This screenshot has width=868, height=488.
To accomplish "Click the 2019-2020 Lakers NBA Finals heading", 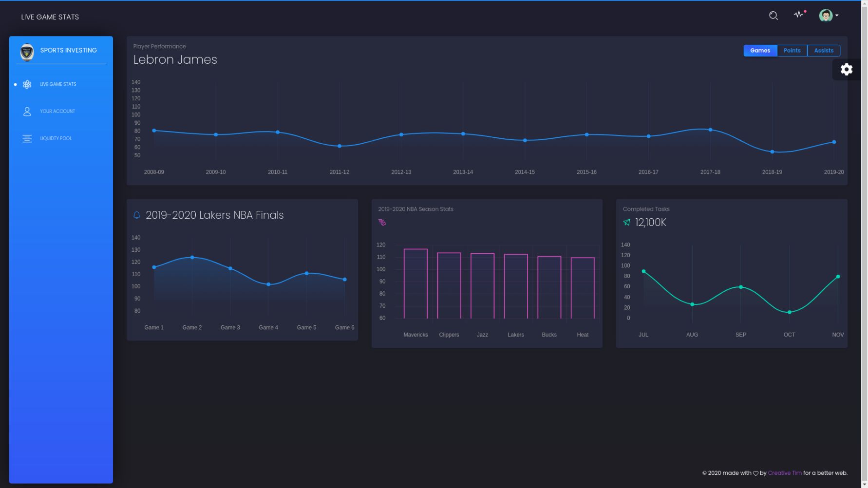I will [214, 215].
